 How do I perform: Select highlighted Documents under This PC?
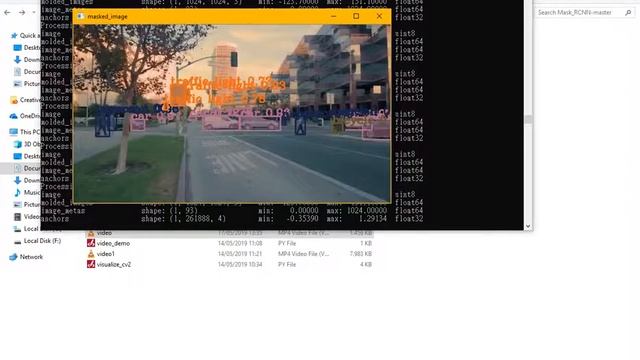[27, 168]
